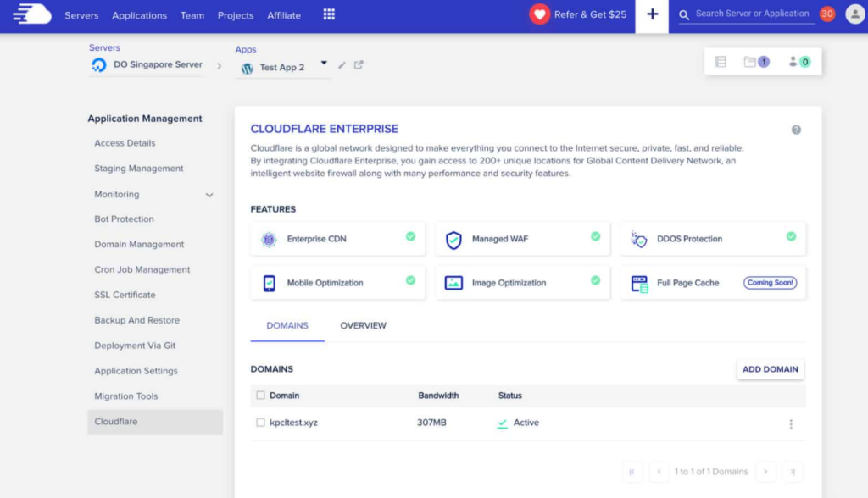Click the Image Optimization icon
The height and width of the screenshot is (498, 868).
(453, 283)
